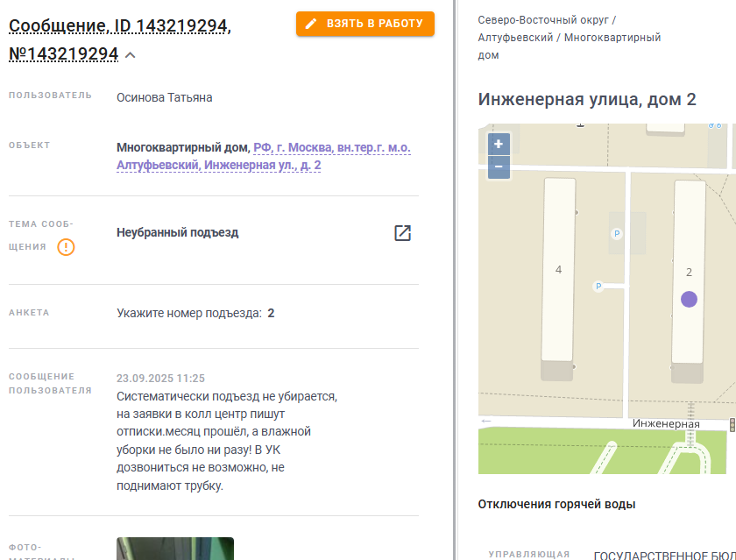Image resolution: width=736 pixels, height=560 pixels.
Task: Click the parking icon beside building 4
Action: tap(598, 286)
